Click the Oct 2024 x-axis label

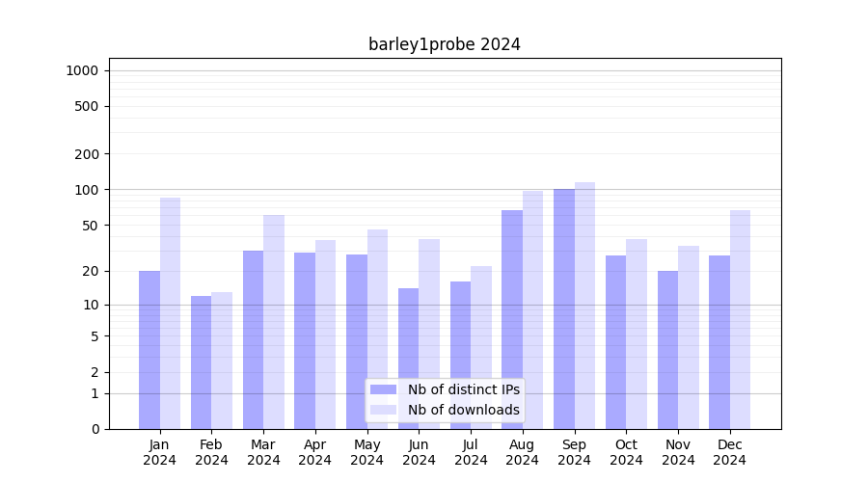coord(626,452)
